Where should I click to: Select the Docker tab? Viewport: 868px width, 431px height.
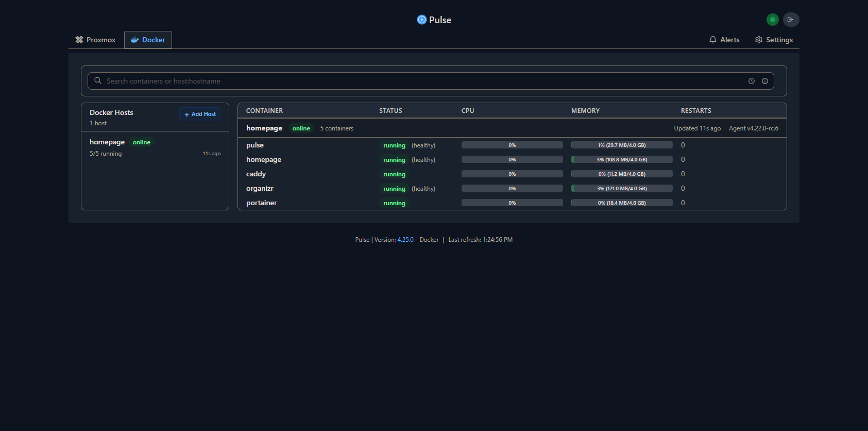pyautogui.click(x=148, y=40)
